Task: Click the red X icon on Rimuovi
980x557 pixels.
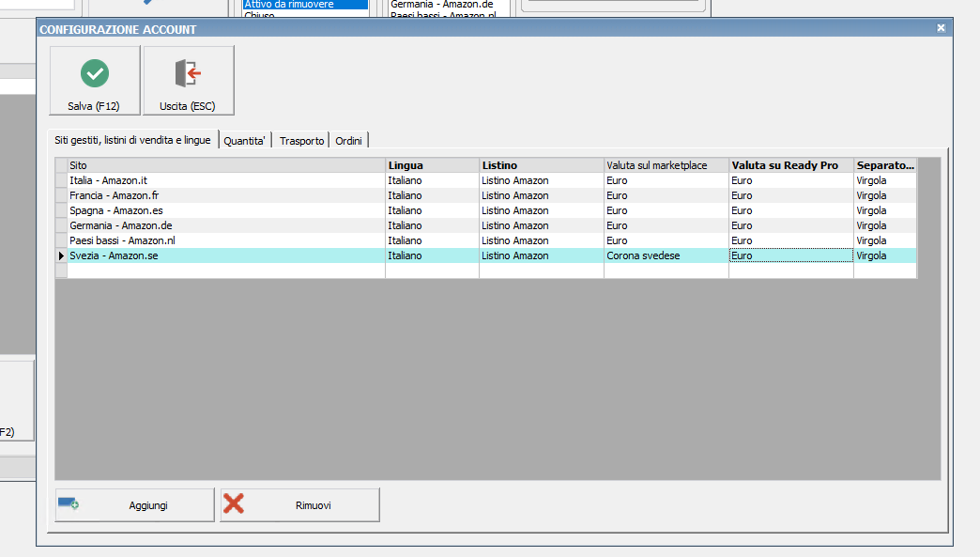Action: (234, 503)
